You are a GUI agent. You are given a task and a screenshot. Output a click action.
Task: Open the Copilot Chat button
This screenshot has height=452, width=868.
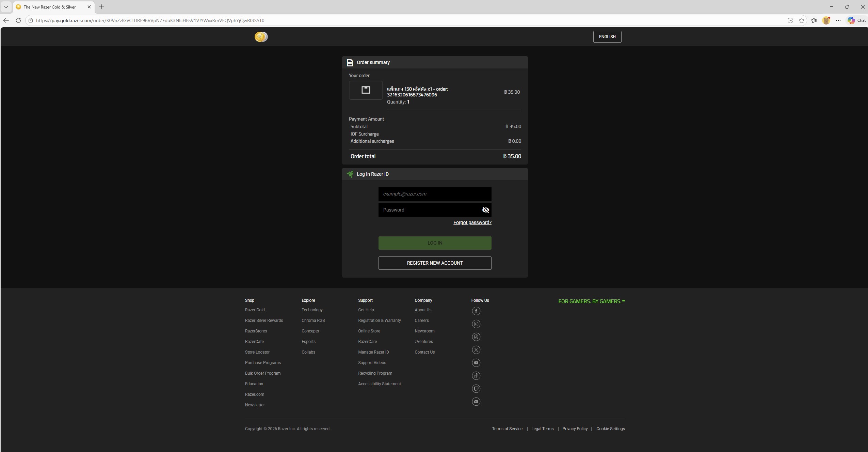[856, 20]
